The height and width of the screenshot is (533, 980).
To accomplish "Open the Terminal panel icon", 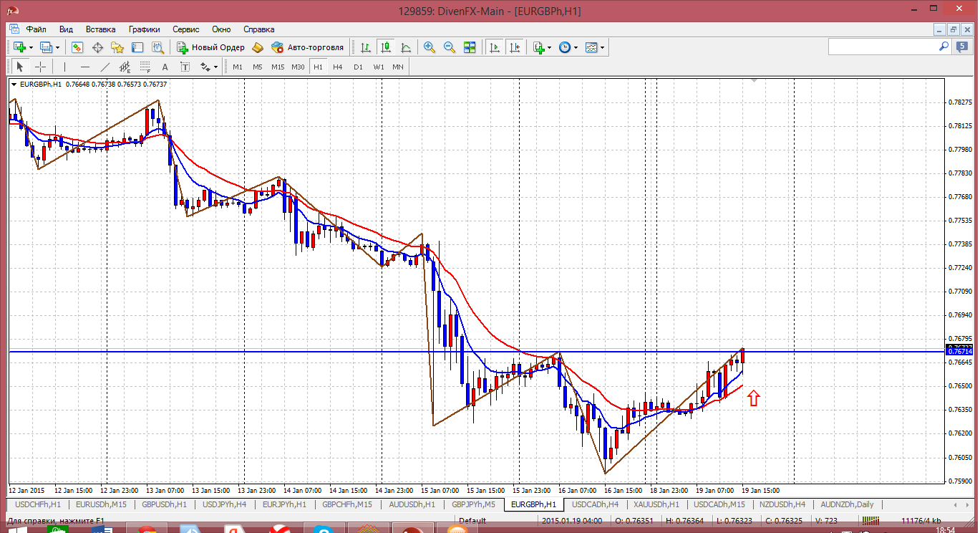I will (137, 47).
